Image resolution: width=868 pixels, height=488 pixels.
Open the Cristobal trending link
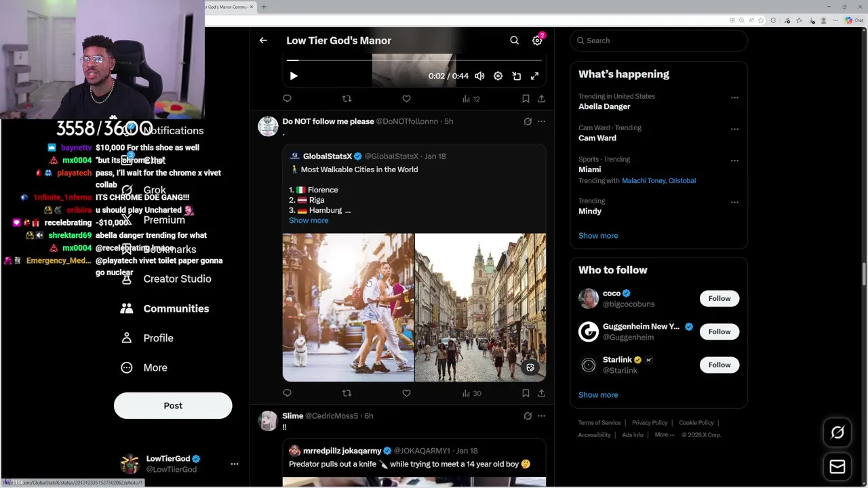pyautogui.click(x=682, y=180)
